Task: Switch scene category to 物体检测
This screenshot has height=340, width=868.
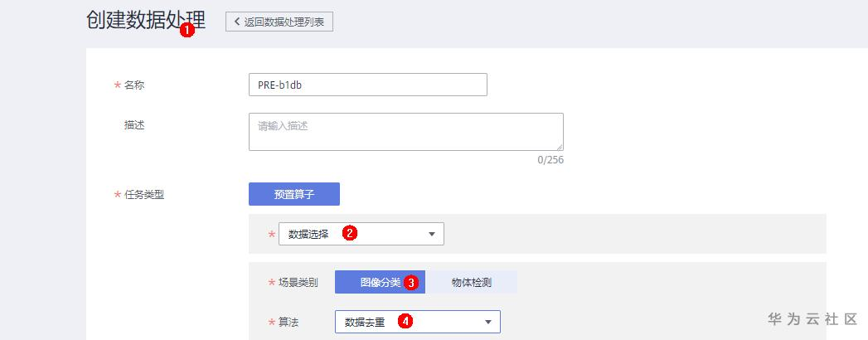Action: click(471, 282)
